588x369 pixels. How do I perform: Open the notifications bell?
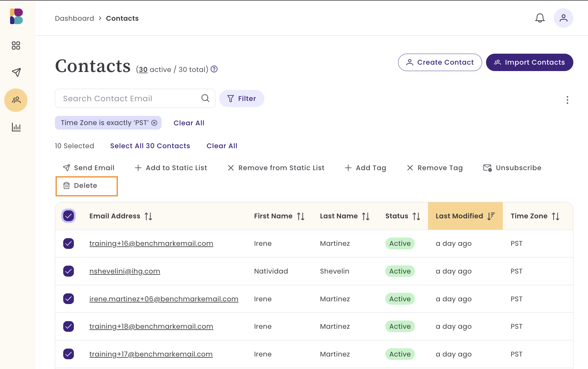[540, 18]
